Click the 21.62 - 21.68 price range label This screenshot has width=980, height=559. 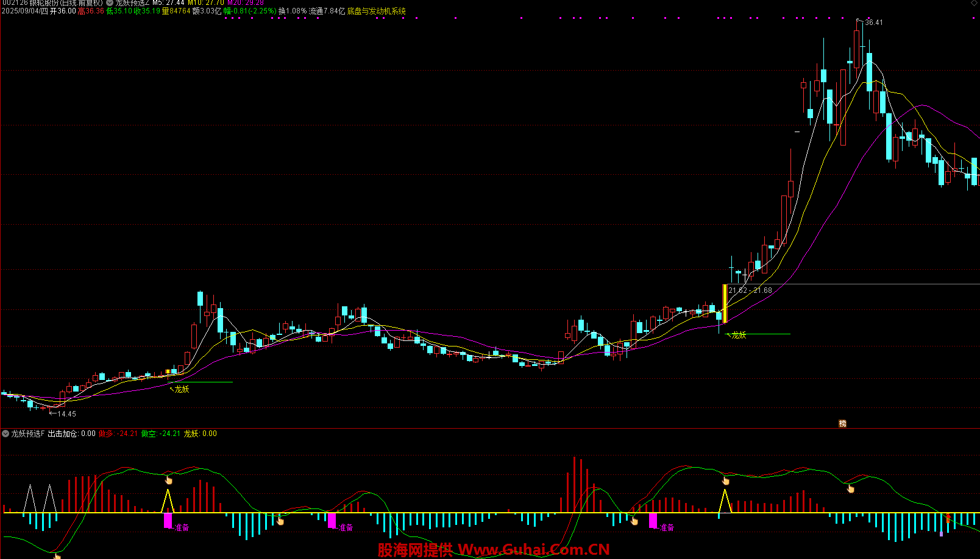click(x=750, y=290)
